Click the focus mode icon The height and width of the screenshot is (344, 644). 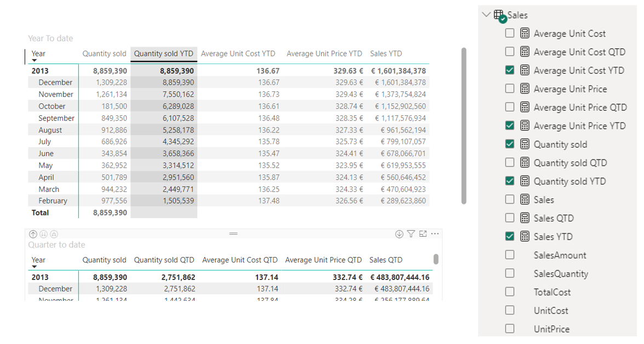click(x=423, y=234)
